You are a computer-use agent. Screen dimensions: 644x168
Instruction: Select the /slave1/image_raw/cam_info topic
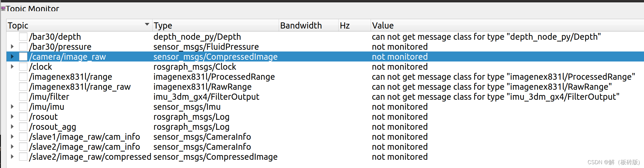[x=325, y=137]
